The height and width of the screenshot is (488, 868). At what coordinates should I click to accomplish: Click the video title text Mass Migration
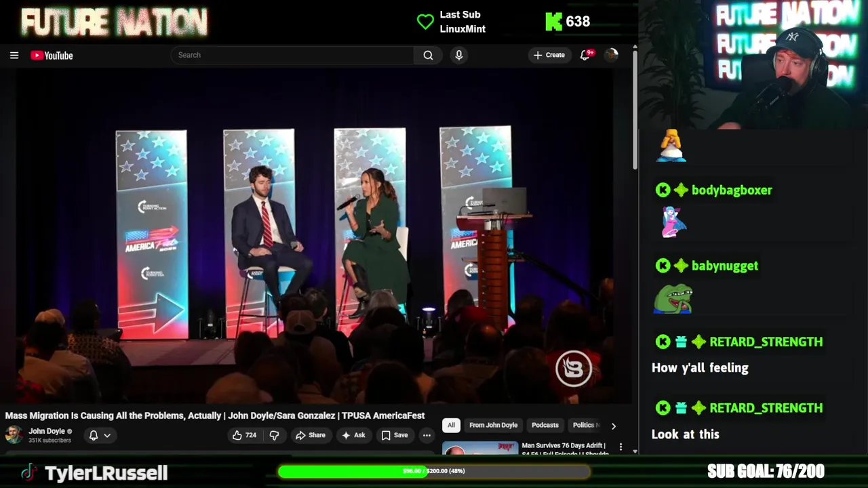pos(215,415)
